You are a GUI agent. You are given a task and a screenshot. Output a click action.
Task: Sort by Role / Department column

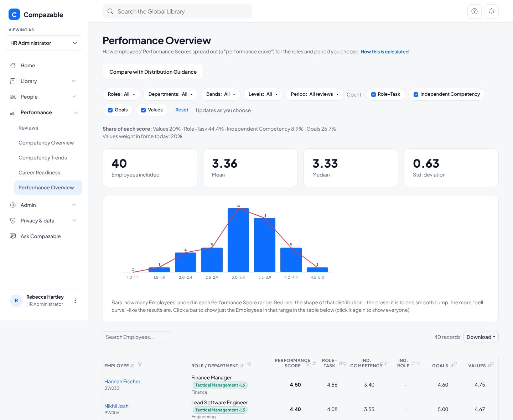pos(242,366)
